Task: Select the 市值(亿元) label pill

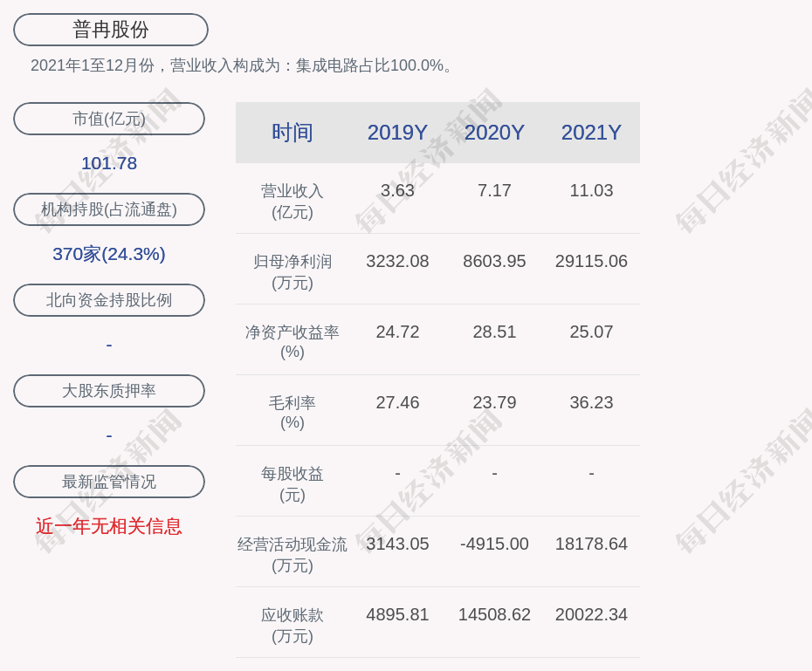Action: pyautogui.click(x=109, y=119)
